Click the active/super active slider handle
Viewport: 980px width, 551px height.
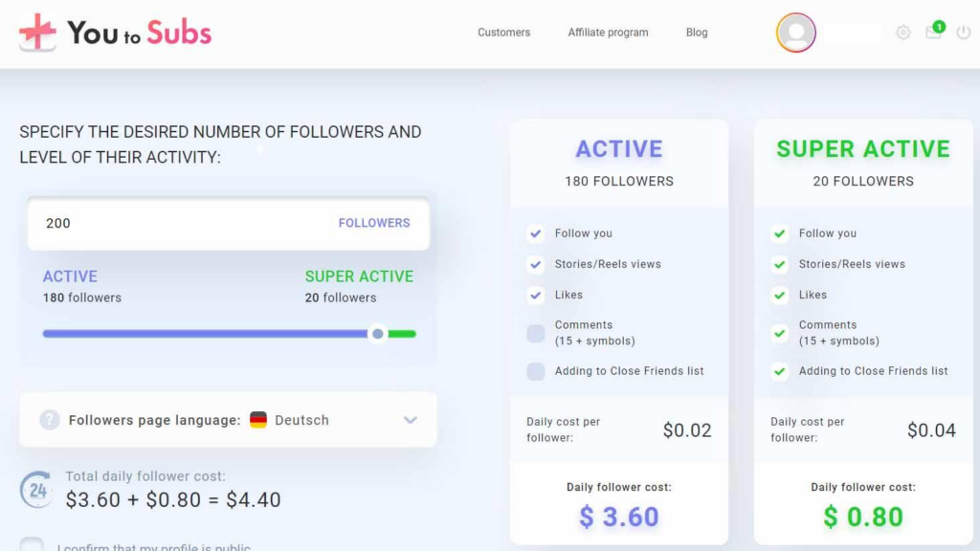[377, 334]
